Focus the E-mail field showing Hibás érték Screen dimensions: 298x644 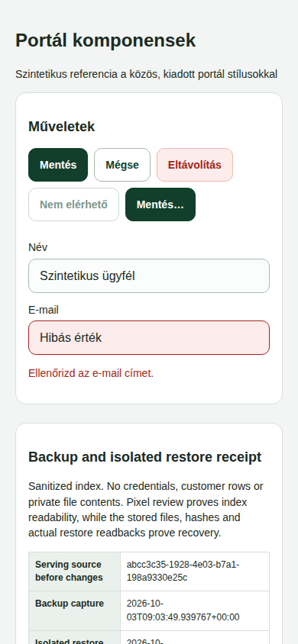click(x=149, y=337)
